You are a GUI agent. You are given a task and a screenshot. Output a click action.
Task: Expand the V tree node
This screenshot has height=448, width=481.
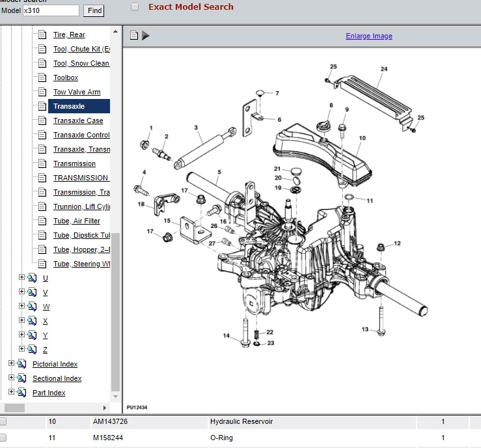pos(21,291)
